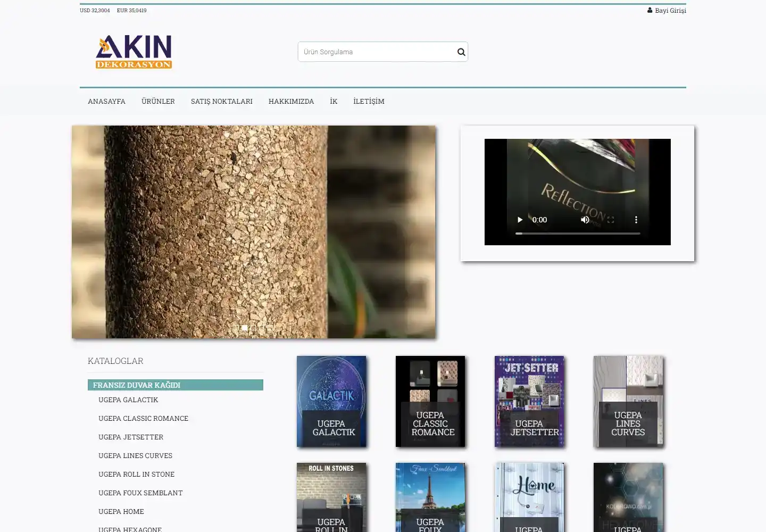Select the first slider indicator square

point(236,328)
